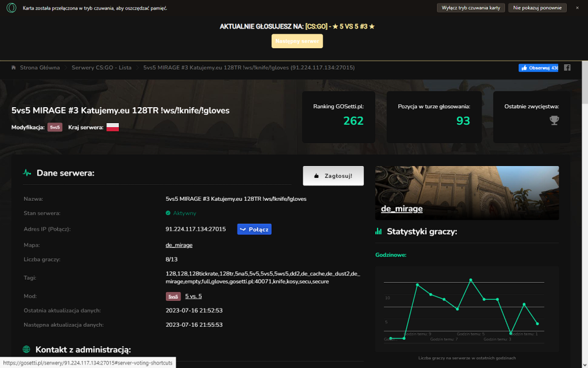Screen dimensions: 588x368
Task: Close the sleep-mode notification bar
Action: point(577,8)
